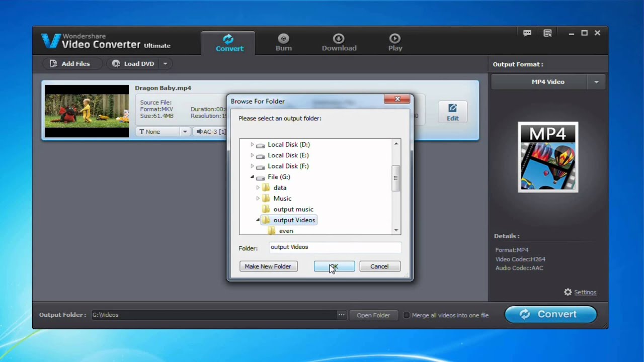644x362 pixels.
Task: Open the Settings gear link
Action: pyautogui.click(x=580, y=292)
